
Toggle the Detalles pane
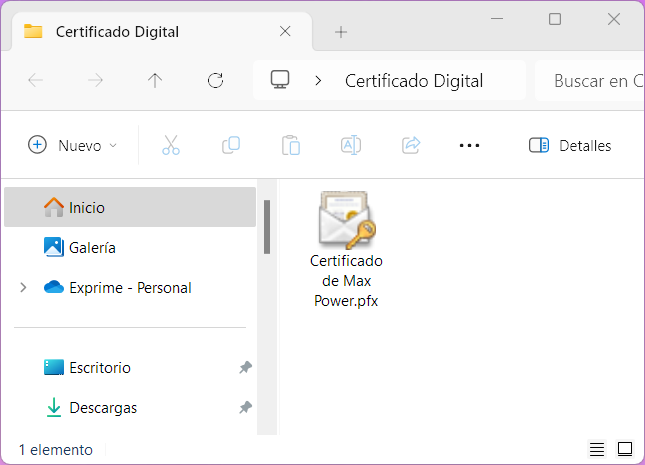pos(570,145)
